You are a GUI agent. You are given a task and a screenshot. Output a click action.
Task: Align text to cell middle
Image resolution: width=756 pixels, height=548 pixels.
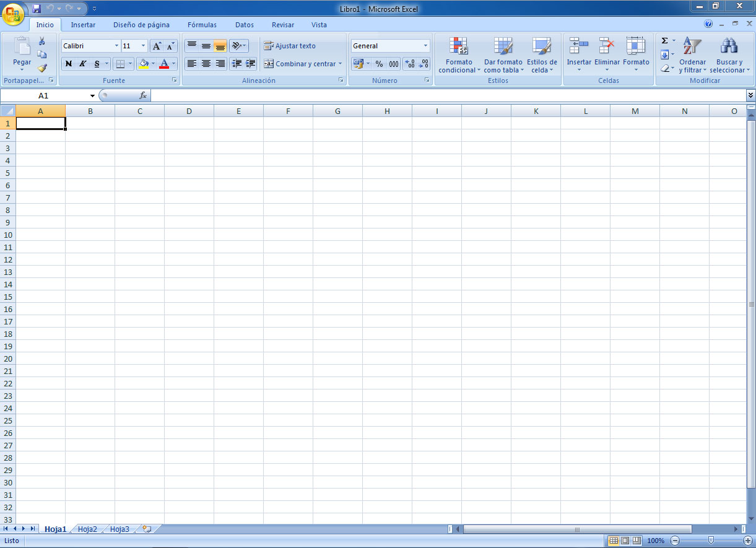click(206, 46)
